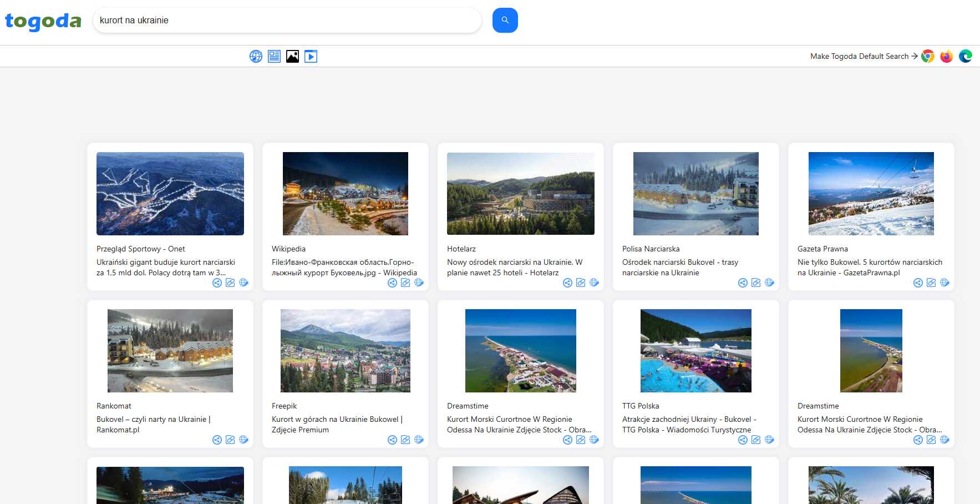The height and width of the screenshot is (504, 980).
Task: Share the Hotelarz result
Action: pyautogui.click(x=567, y=283)
